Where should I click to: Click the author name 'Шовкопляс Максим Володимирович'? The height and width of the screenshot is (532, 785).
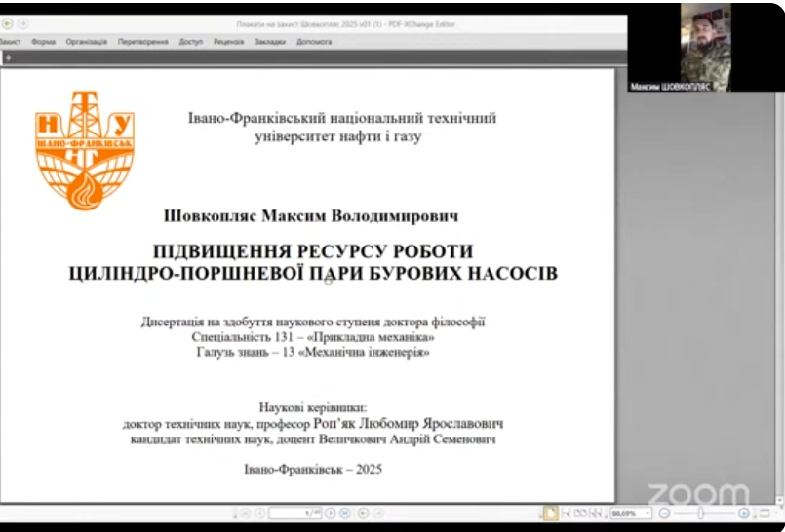click(x=311, y=216)
